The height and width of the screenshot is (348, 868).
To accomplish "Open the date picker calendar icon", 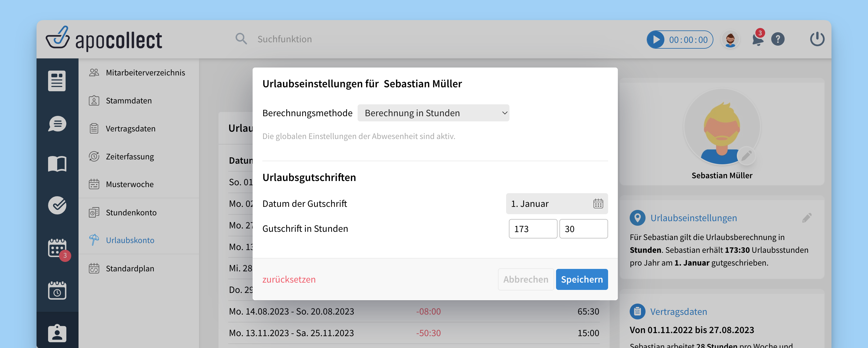I will pos(598,204).
